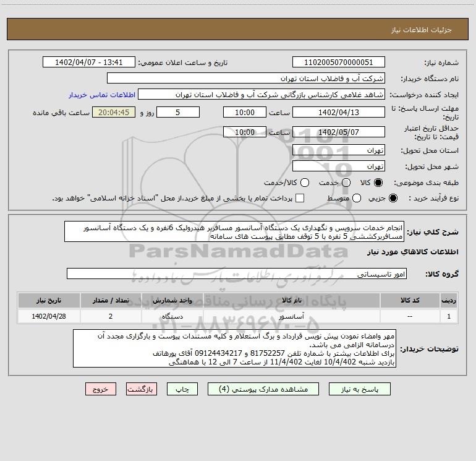Viewport: 476px width, 461px height.
Task: Click the announcement date field 1402/04/07 - 13:41
Action: tap(88, 62)
